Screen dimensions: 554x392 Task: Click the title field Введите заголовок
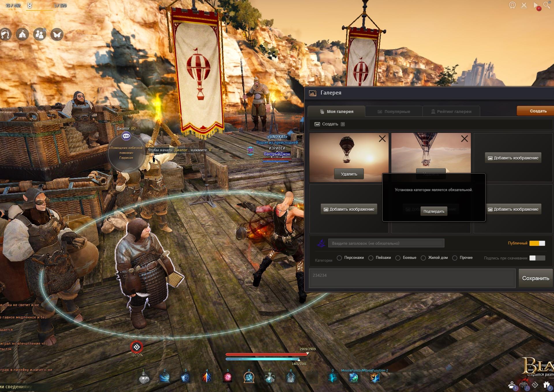(x=386, y=243)
